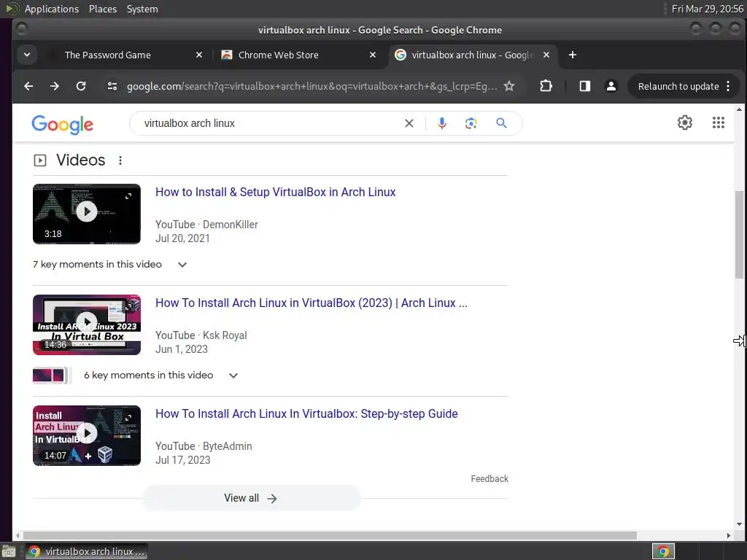Open 'Step-by-step Guide' video link

pos(306,414)
